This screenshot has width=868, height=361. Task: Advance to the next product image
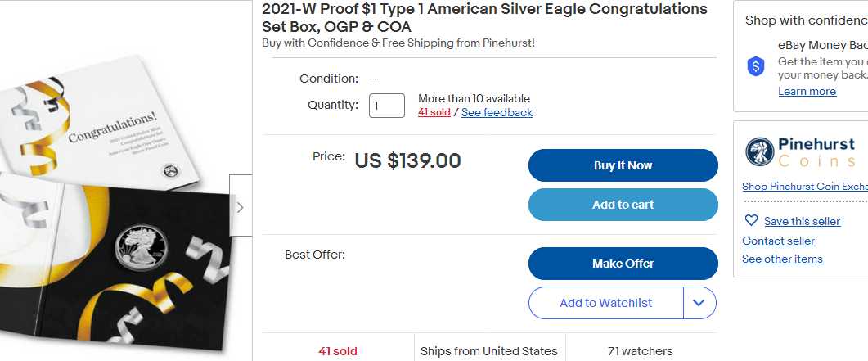coord(240,207)
